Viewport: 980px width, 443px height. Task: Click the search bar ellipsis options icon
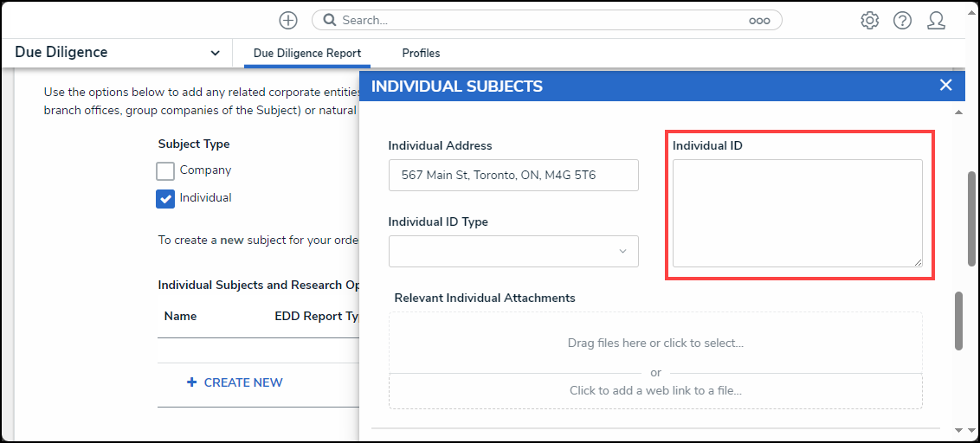[759, 21]
